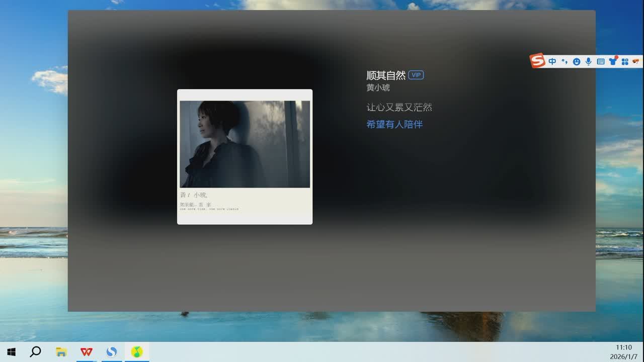Open Sogou browser from taskbar
Viewport: 644px width, 362px height.
click(x=112, y=351)
